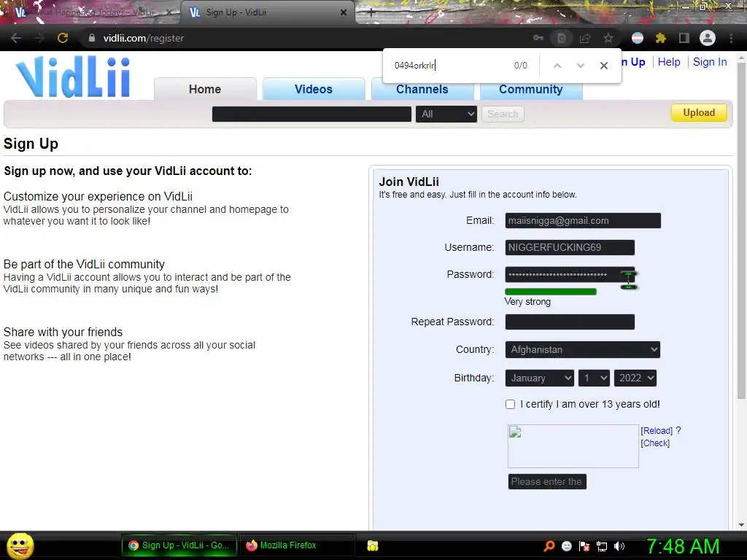Open a new browser tab
747x560 pixels.
point(371,13)
